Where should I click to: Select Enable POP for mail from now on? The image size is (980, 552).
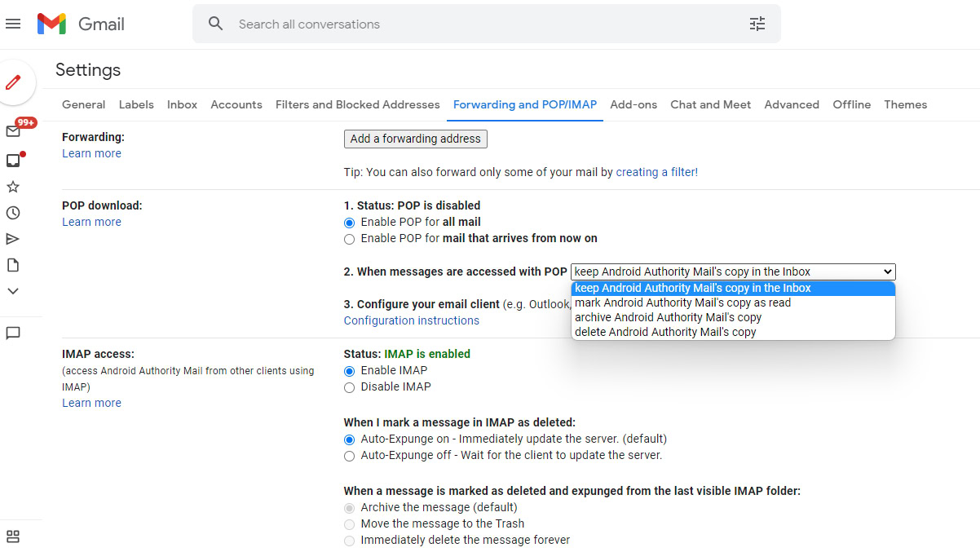click(350, 239)
